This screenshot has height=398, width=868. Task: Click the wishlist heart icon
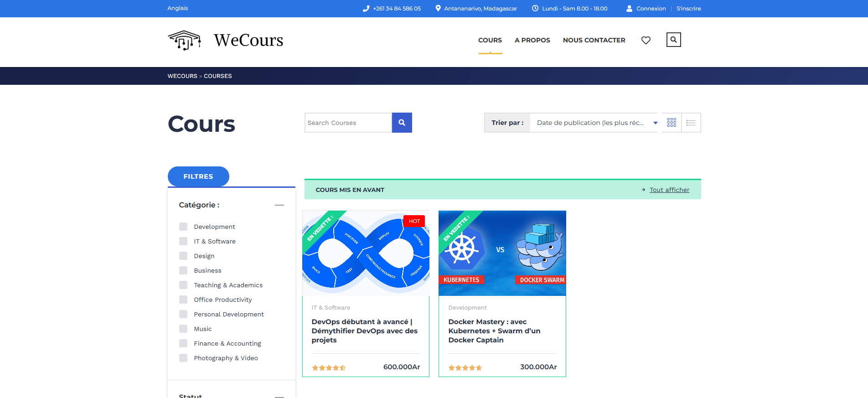(x=646, y=40)
